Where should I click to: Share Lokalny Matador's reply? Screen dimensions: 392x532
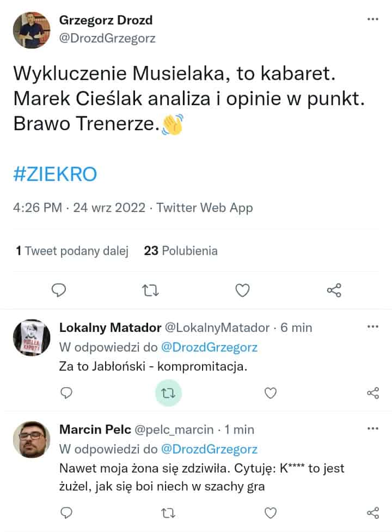pyautogui.click(x=373, y=392)
